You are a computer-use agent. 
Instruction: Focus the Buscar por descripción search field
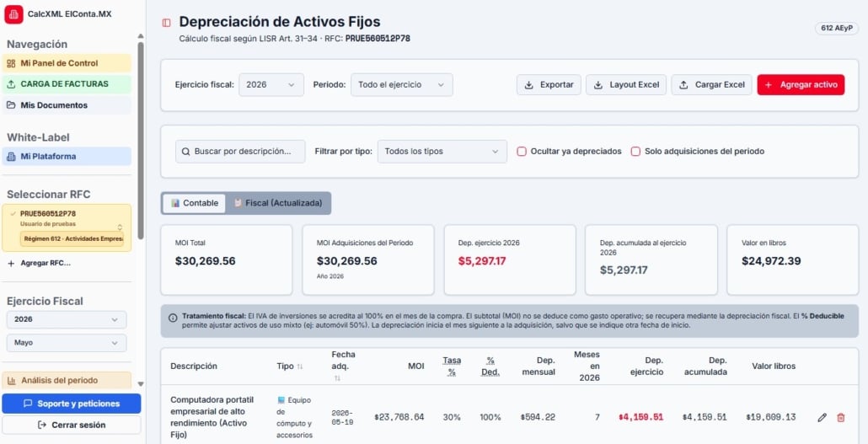pyautogui.click(x=240, y=151)
